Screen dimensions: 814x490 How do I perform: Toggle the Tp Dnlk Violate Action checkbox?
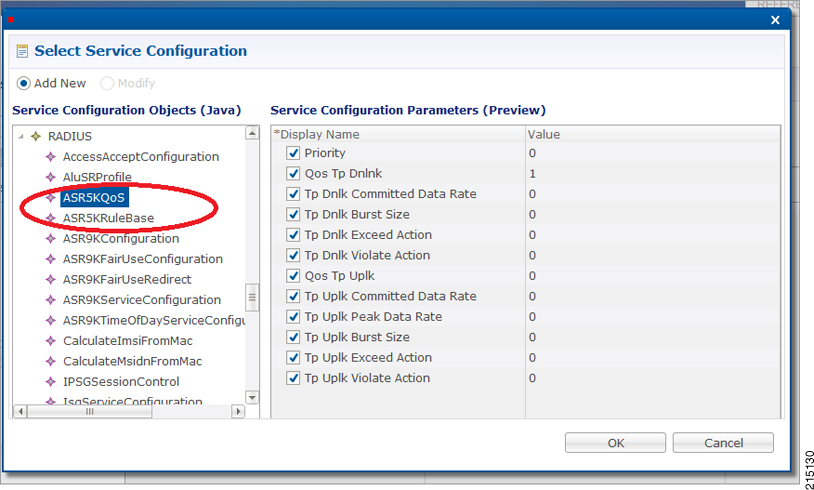pyautogui.click(x=293, y=255)
